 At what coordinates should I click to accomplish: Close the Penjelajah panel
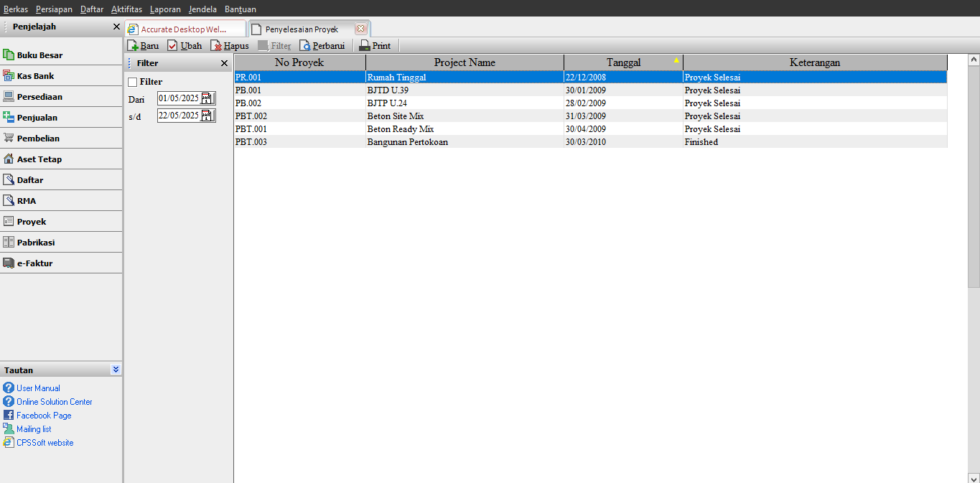pyautogui.click(x=116, y=27)
